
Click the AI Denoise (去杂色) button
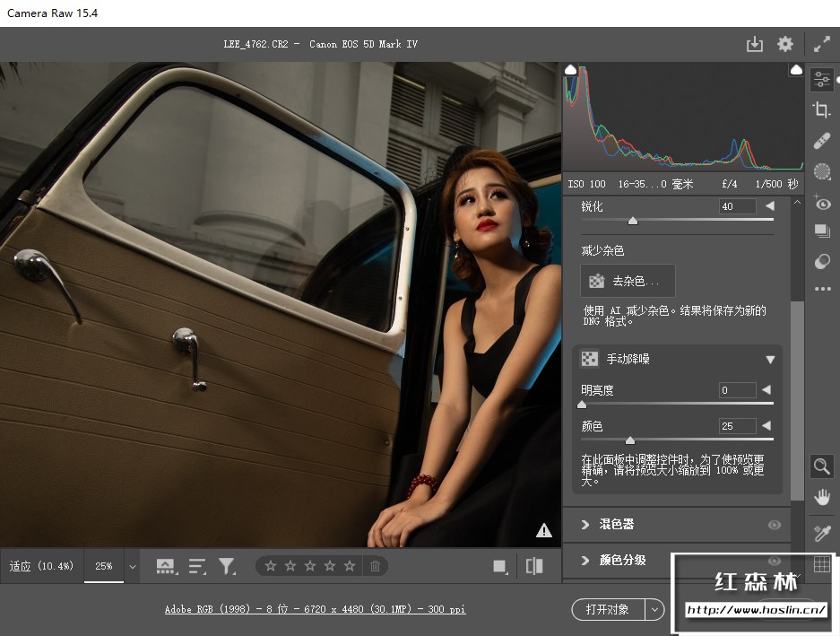(628, 281)
